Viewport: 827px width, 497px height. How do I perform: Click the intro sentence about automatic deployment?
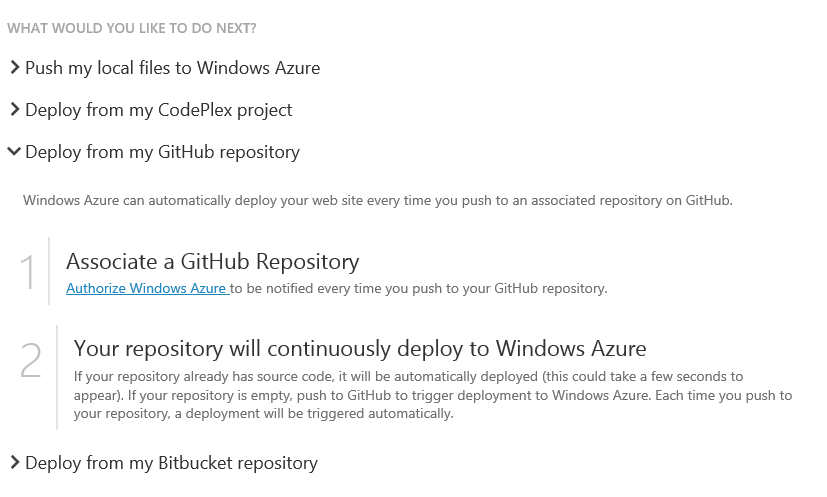tap(378, 201)
